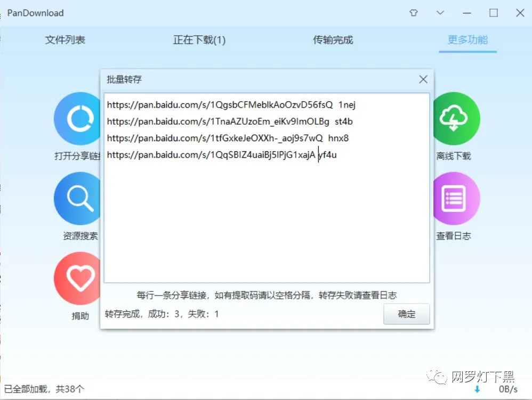The image size is (532, 400).
Task: Click the 0B/s speed indicator
Action: [508, 389]
